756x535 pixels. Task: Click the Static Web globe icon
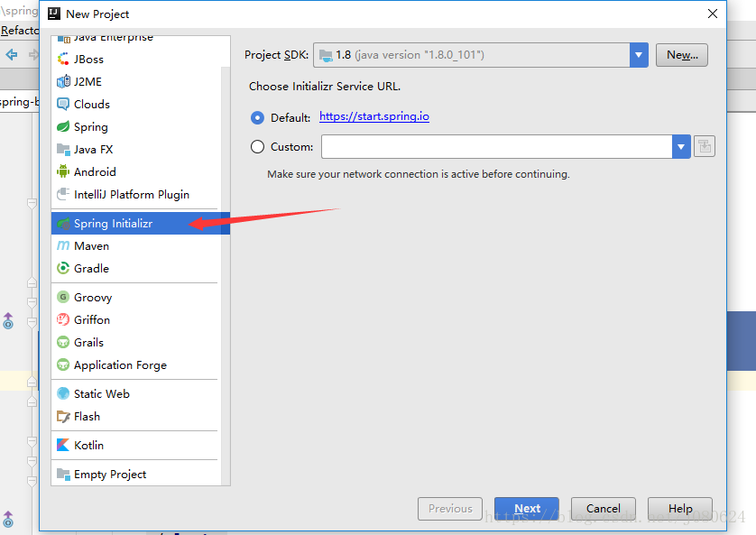pyautogui.click(x=63, y=393)
